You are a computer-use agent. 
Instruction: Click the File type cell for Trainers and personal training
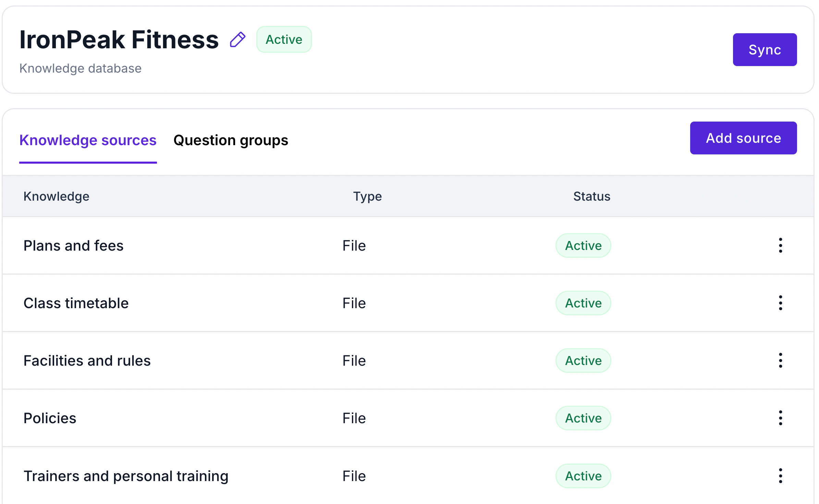coord(354,476)
